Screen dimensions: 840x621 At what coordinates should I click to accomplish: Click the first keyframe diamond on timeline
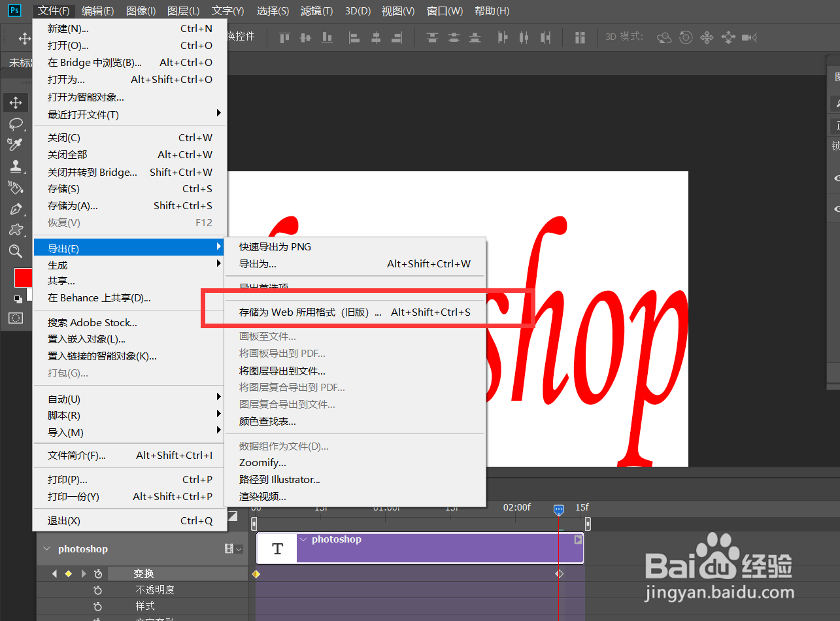256,574
